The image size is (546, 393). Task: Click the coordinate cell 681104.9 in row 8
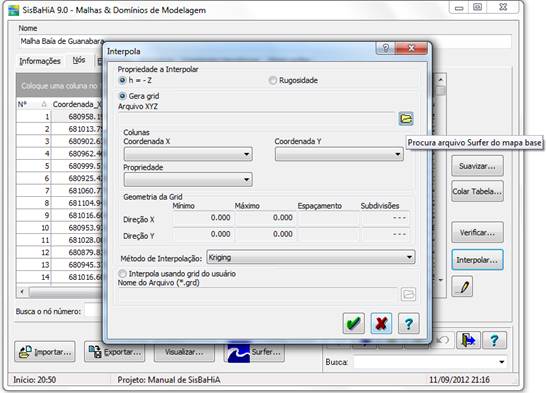click(77, 203)
